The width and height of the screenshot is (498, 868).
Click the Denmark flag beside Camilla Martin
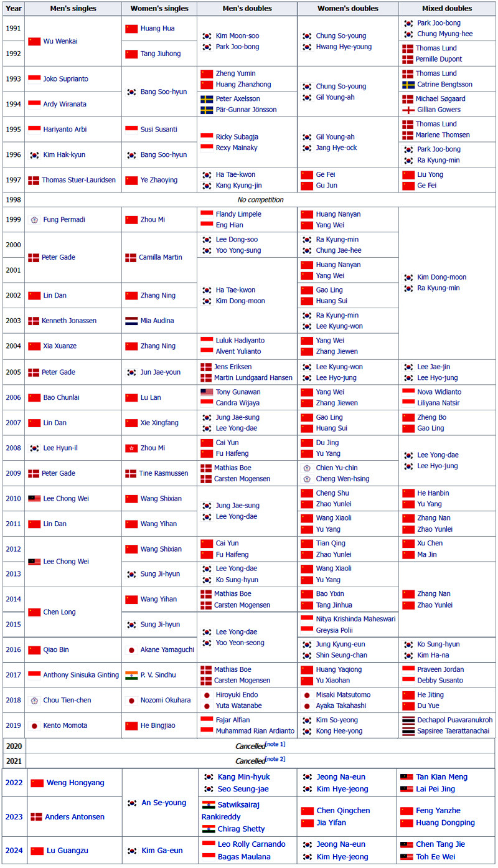click(x=131, y=257)
